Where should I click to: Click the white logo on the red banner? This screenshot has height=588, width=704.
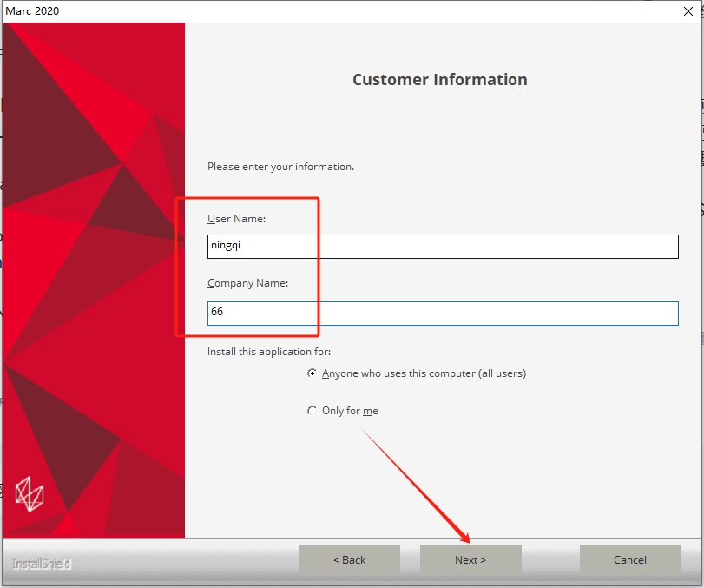(x=30, y=495)
